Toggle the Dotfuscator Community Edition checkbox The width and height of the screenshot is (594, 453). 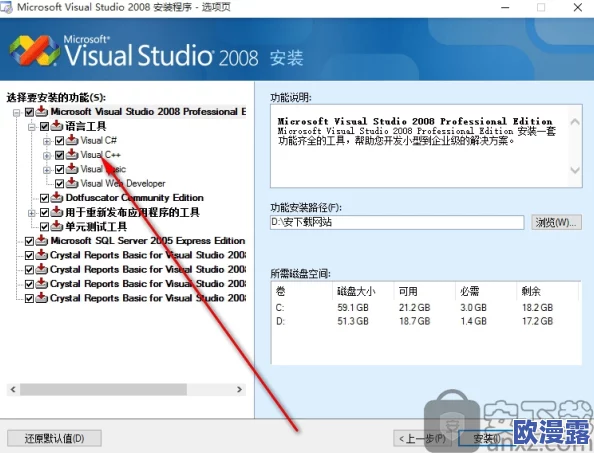click(44, 198)
